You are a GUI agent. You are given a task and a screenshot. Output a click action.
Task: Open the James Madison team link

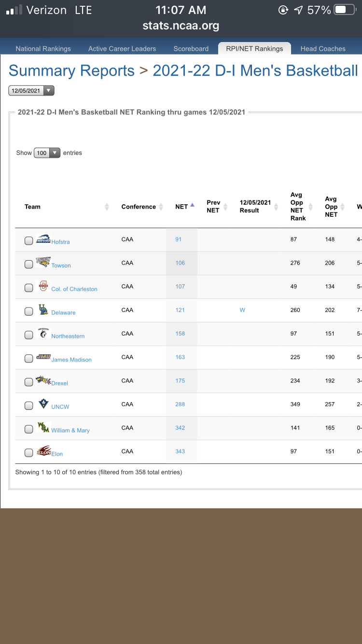[x=71, y=360]
